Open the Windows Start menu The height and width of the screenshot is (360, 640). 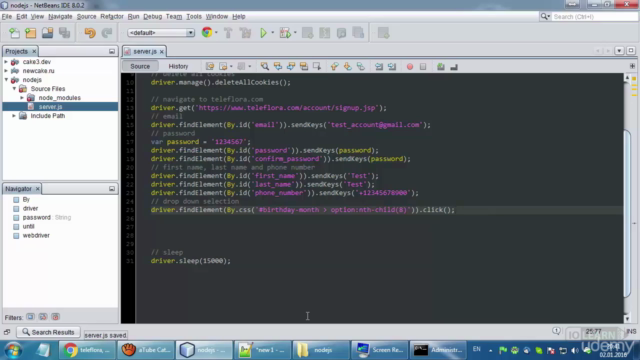13,350
